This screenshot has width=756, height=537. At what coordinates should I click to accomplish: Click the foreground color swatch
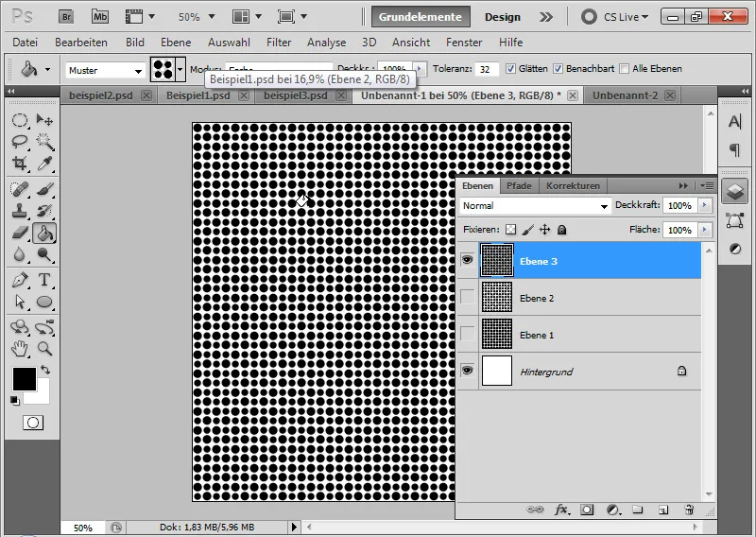pyautogui.click(x=24, y=378)
